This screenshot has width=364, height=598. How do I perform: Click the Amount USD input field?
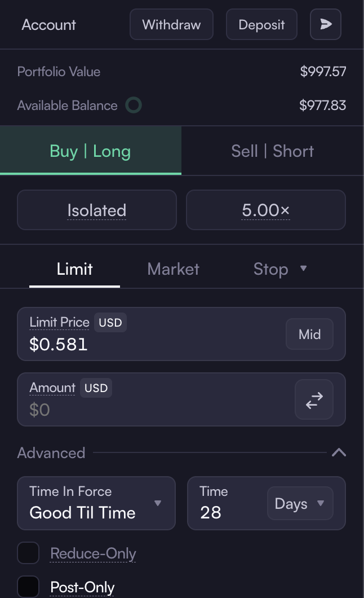tap(181, 399)
